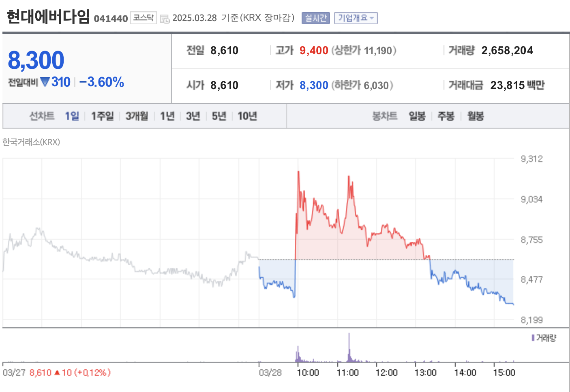Click the 고가 value 9,400

[x=314, y=51]
